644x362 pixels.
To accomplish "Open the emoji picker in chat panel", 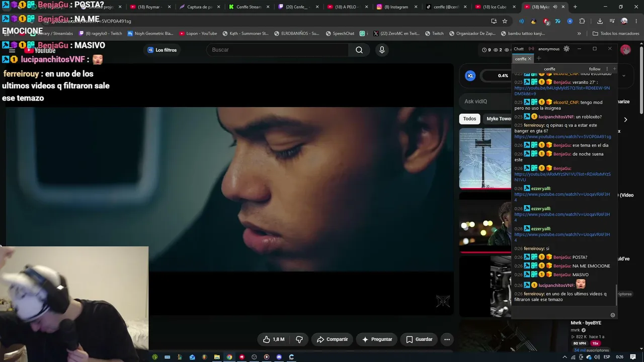I will click(612, 315).
